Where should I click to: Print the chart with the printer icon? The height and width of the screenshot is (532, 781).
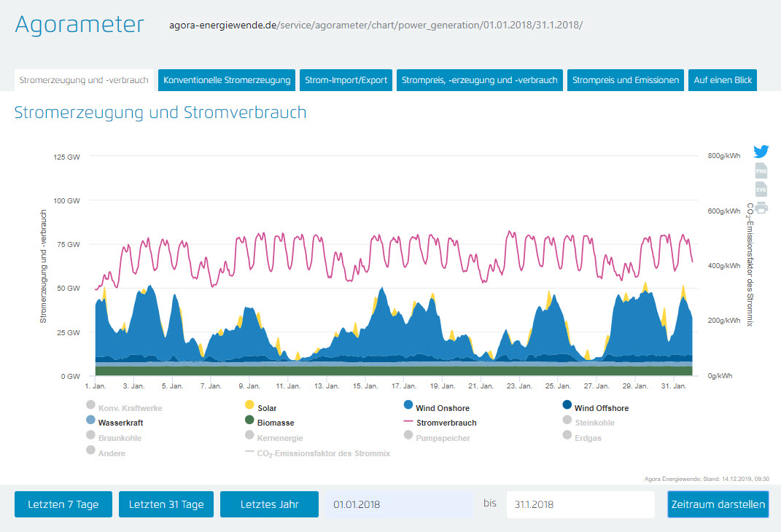tap(761, 207)
